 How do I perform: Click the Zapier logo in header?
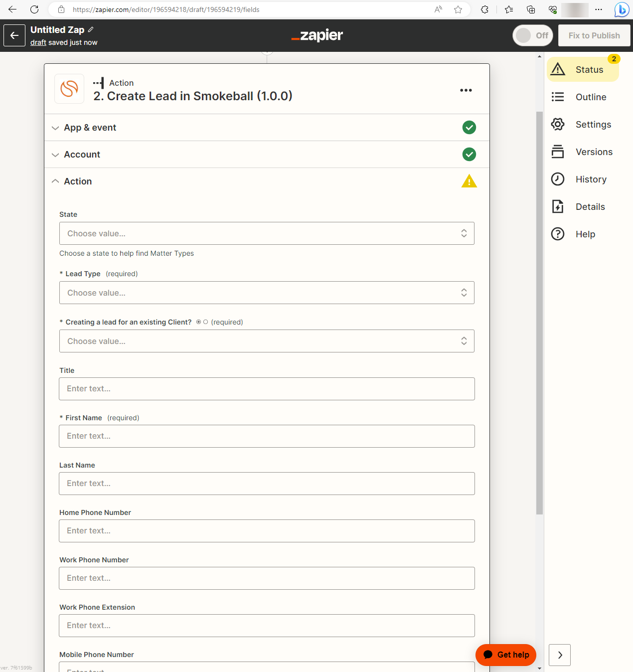click(x=317, y=35)
